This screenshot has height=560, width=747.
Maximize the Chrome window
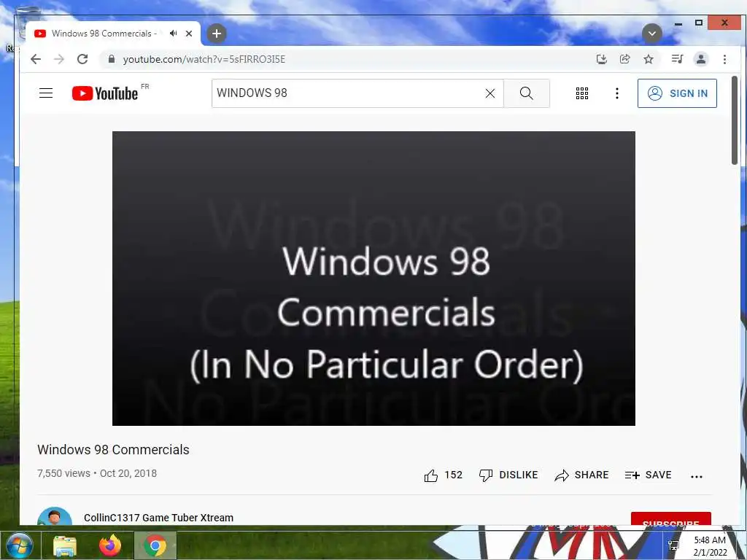pyautogui.click(x=698, y=23)
